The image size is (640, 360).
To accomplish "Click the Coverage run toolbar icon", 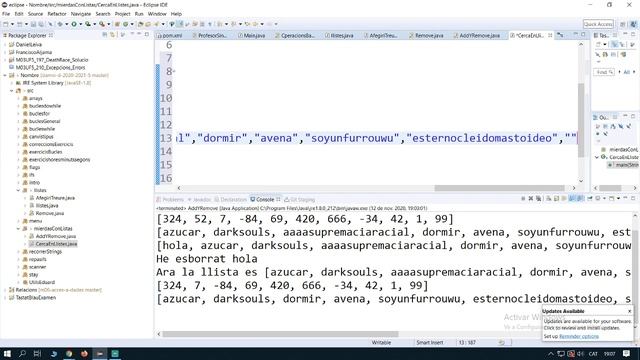I will [88, 24].
